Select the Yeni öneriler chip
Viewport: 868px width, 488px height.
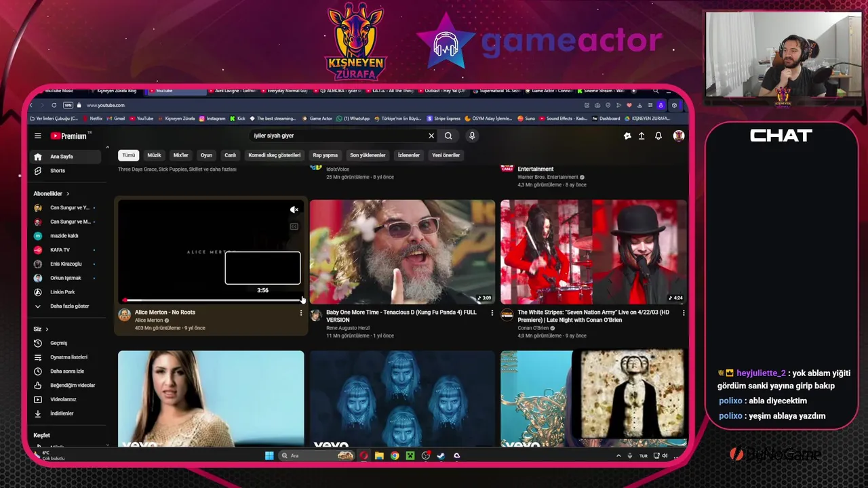click(446, 155)
